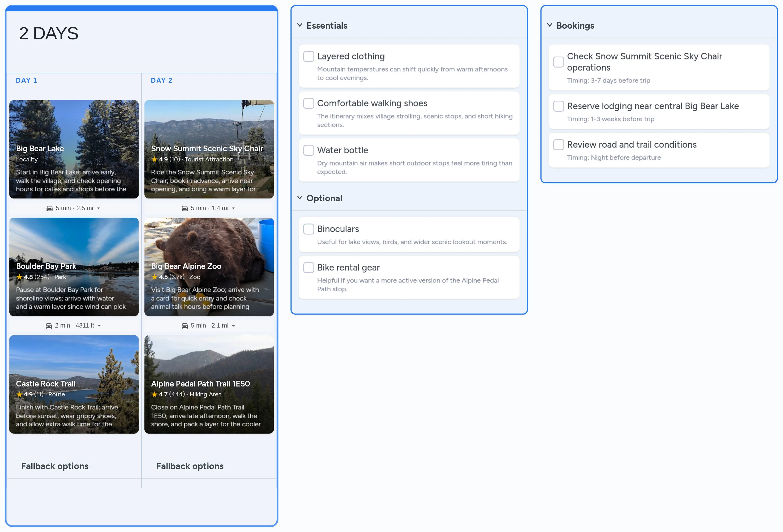Screen dimensions: 783x532
Task: Click the car icon below Snow Summit Scenic Sky Chair
Action: (x=185, y=208)
